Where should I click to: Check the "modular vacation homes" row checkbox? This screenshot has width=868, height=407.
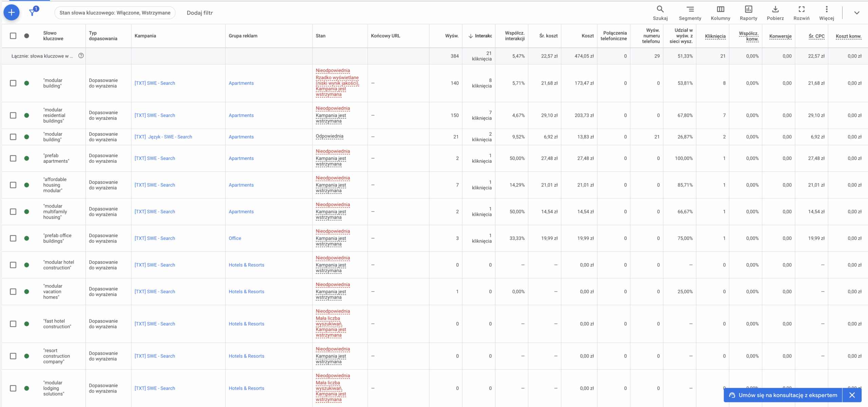pyautogui.click(x=13, y=292)
